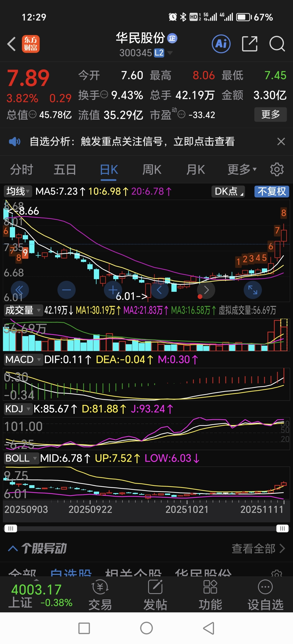The height and width of the screenshot is (644, 293).
Task: Tap info icon next to 换手
Action: 104,95
